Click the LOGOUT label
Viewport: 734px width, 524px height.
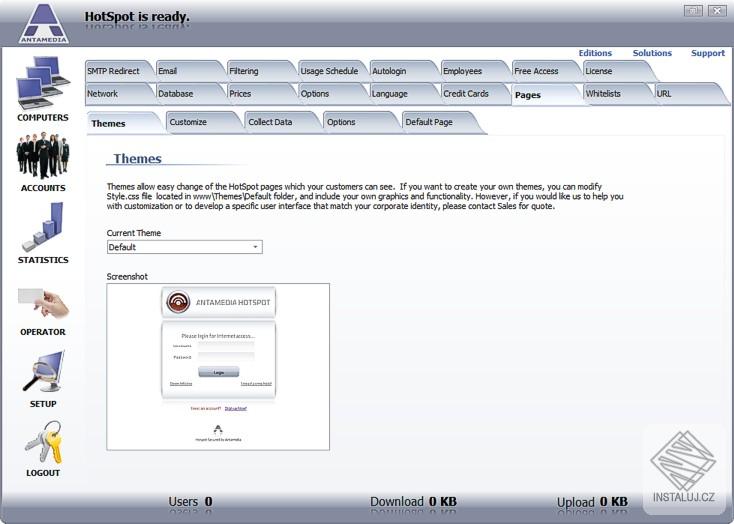tap(43, 473)
